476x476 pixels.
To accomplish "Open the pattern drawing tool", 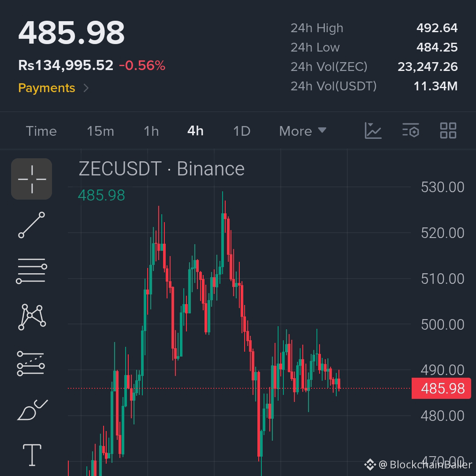I will click(x=32, y=317).
